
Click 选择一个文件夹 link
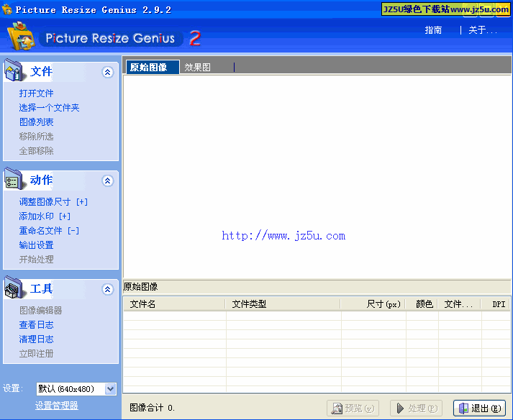point(49,108)
